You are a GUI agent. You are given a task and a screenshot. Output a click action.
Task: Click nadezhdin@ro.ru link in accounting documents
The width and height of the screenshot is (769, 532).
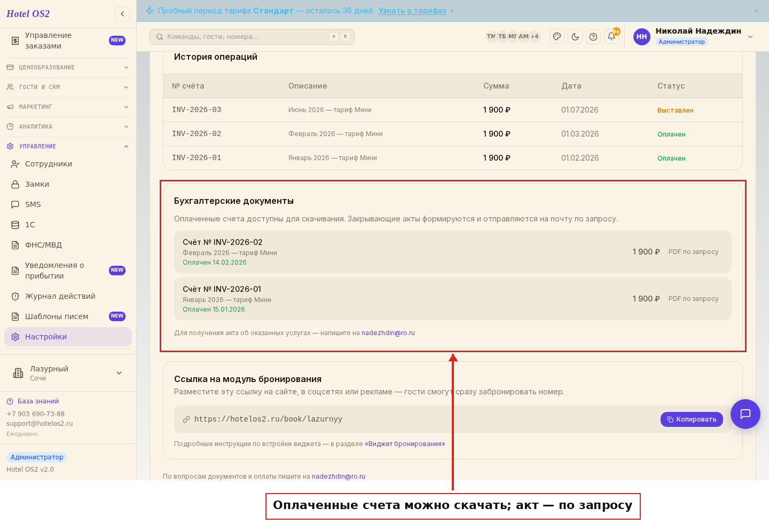[x=388, y=333]
